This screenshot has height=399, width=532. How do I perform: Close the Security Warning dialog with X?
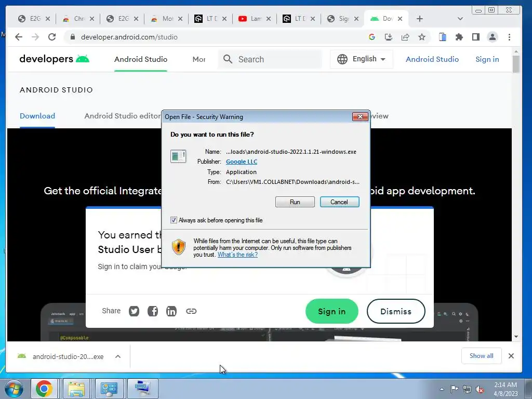(x=360, y=117)
